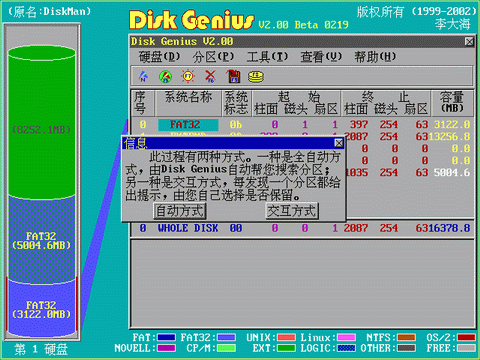Click the CP/M legend green swatch
The image size is (480, 360).
227,348
